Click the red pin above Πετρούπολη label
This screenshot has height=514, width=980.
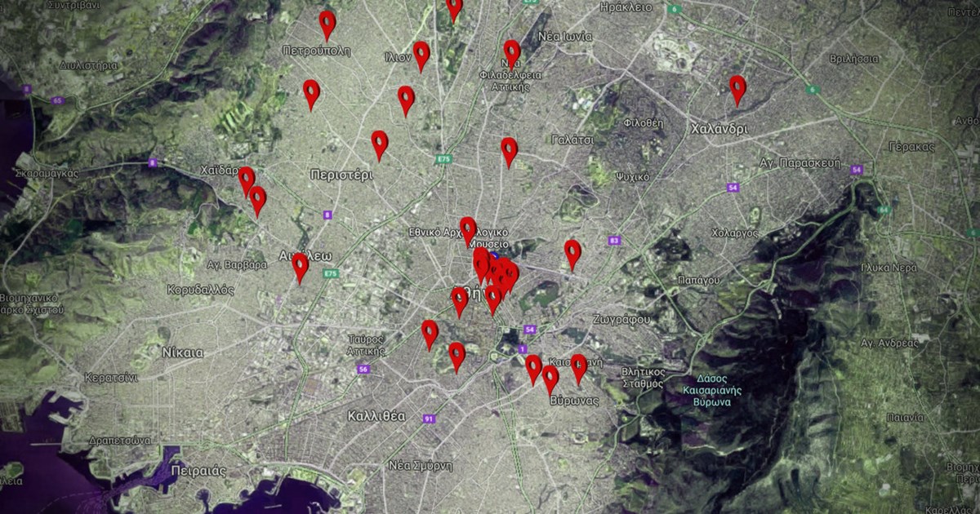tap(327, 24)
